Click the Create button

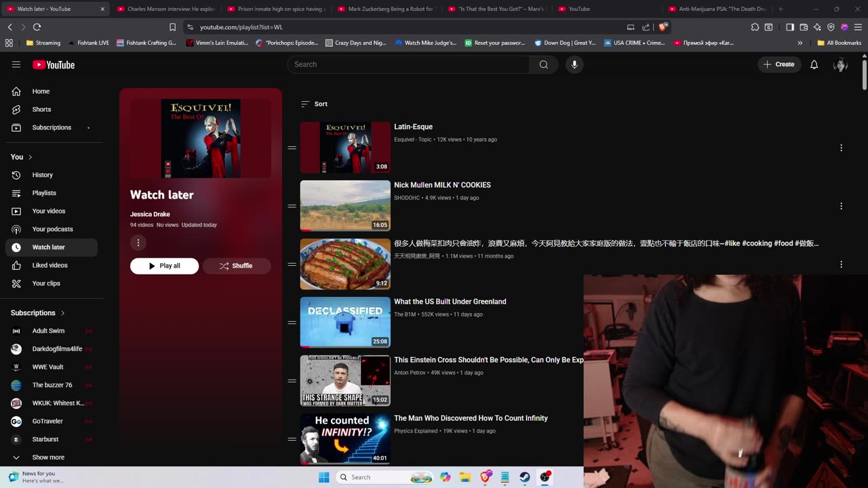click(x=779, y=64)
